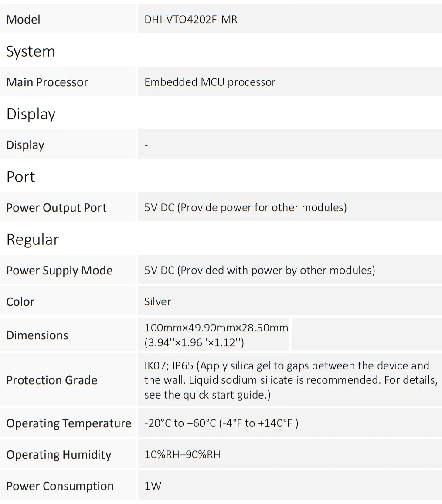The image size is (442, 504).
Task: Click the Protection Grade label
Action: pos(51,380)
